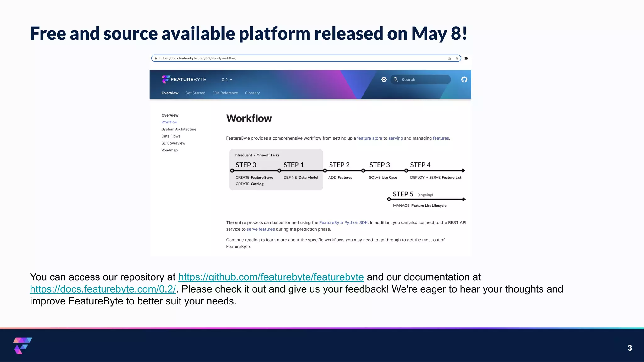The height and width of the screenshot is (362, 644).
Task: Bookmark page with the star icon
Action: [457, 58]
